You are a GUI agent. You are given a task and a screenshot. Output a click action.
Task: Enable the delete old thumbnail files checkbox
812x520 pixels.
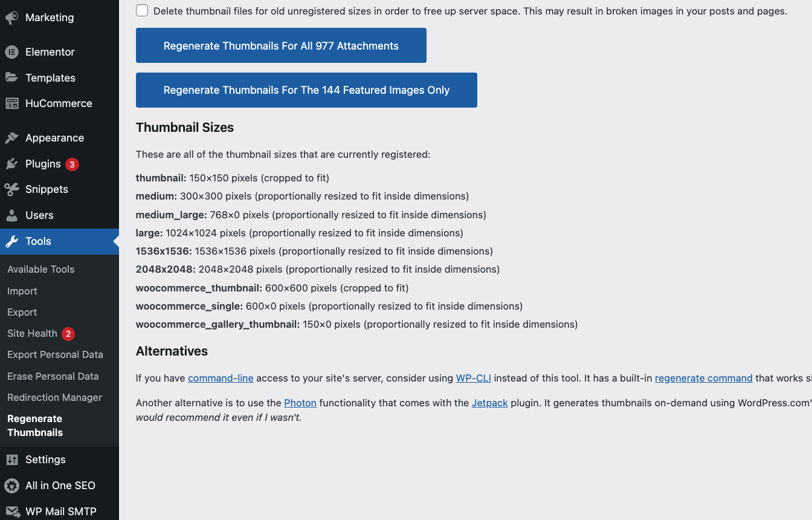pyautogui.click(x=142, y=10)
